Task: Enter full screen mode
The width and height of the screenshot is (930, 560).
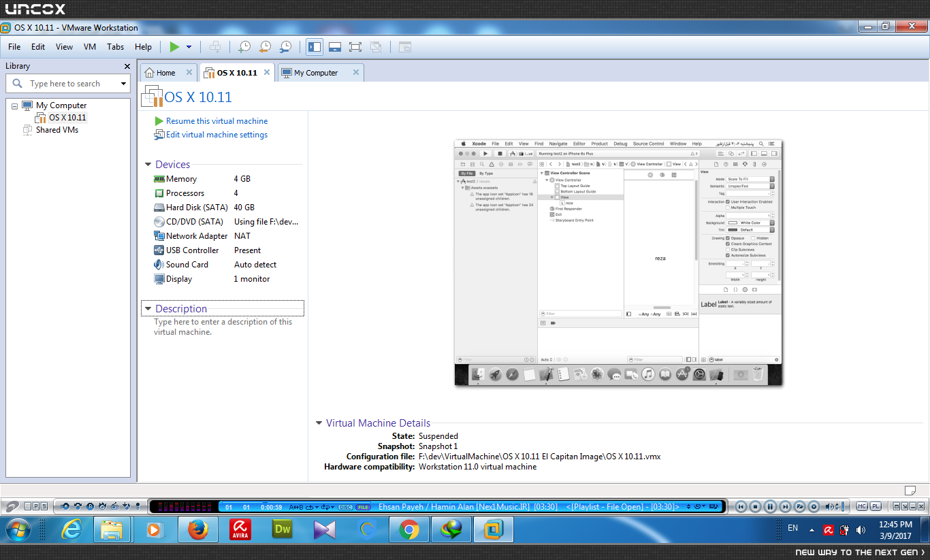Action: coord(355,47)
